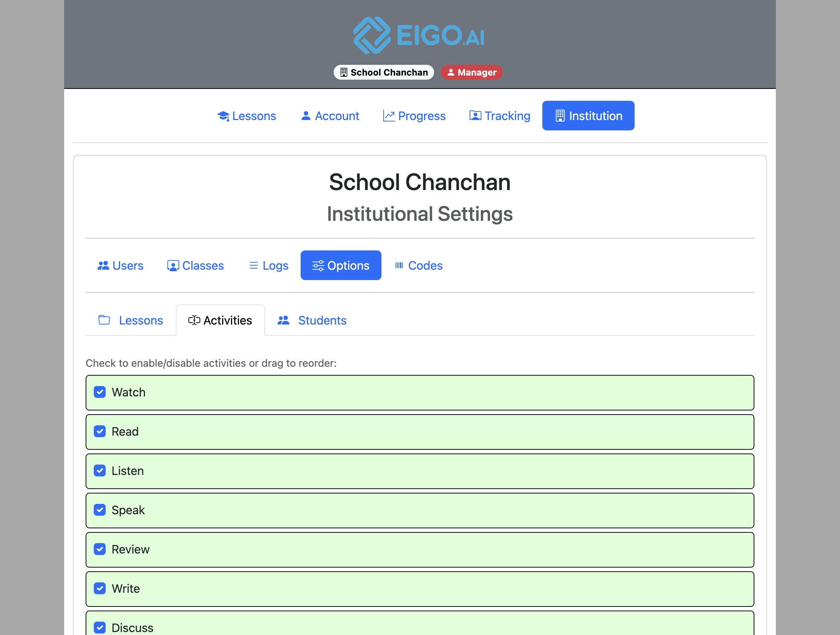Click the people icon in the Students tab

point(283,320)
